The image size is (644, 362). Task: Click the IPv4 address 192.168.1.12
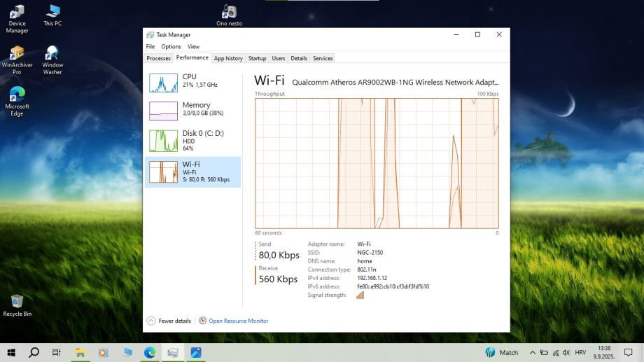372,278
